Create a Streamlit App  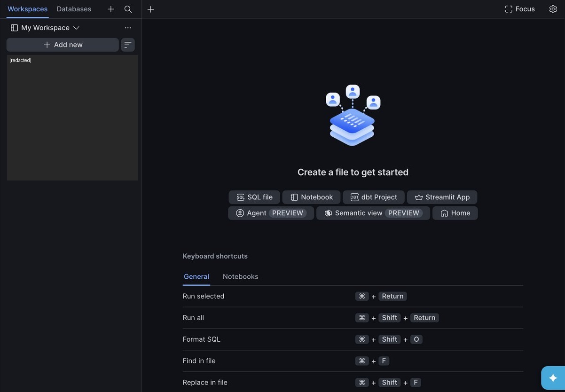[442, 197]
